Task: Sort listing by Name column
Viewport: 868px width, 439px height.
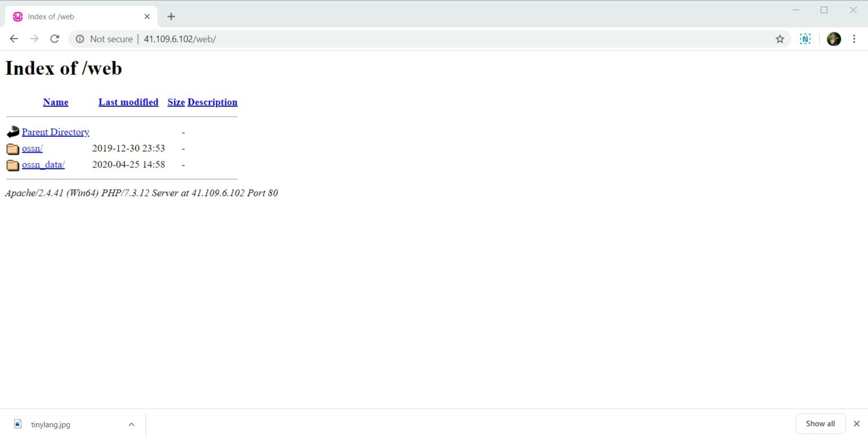Action: (x=55, y=102)
